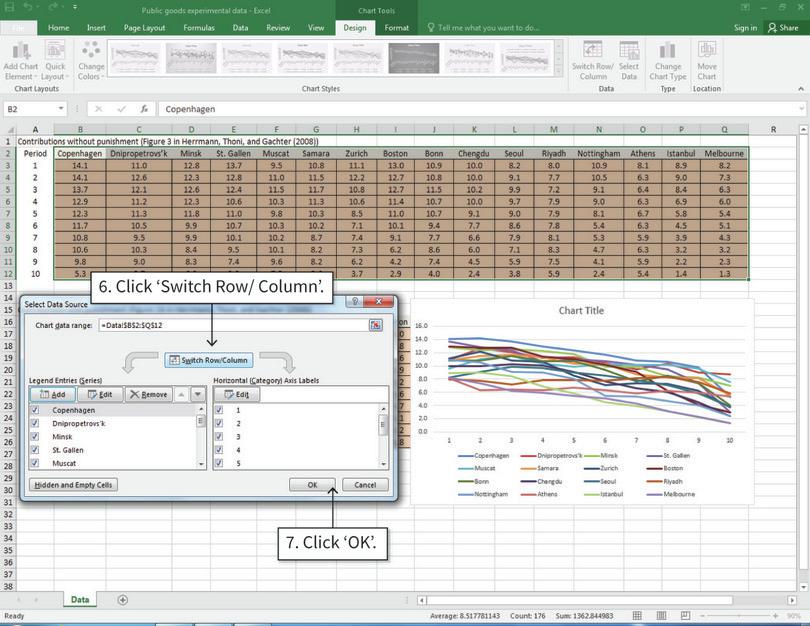Click OK in Select Data Source dialog

coord(312,485)
